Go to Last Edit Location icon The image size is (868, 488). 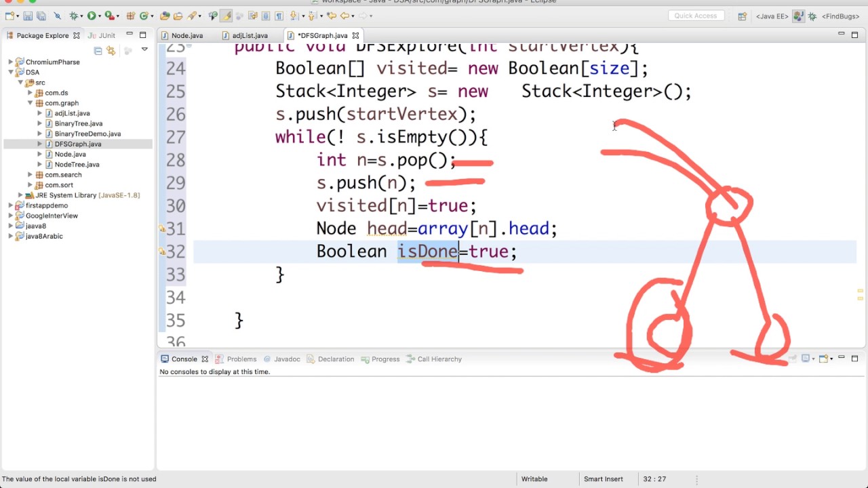point(331,16)
